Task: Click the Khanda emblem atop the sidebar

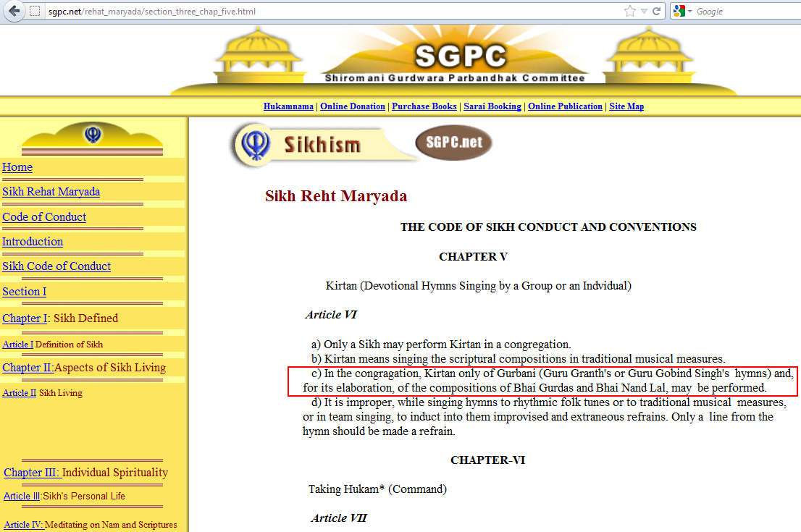Action: click(x=93, y=135)
